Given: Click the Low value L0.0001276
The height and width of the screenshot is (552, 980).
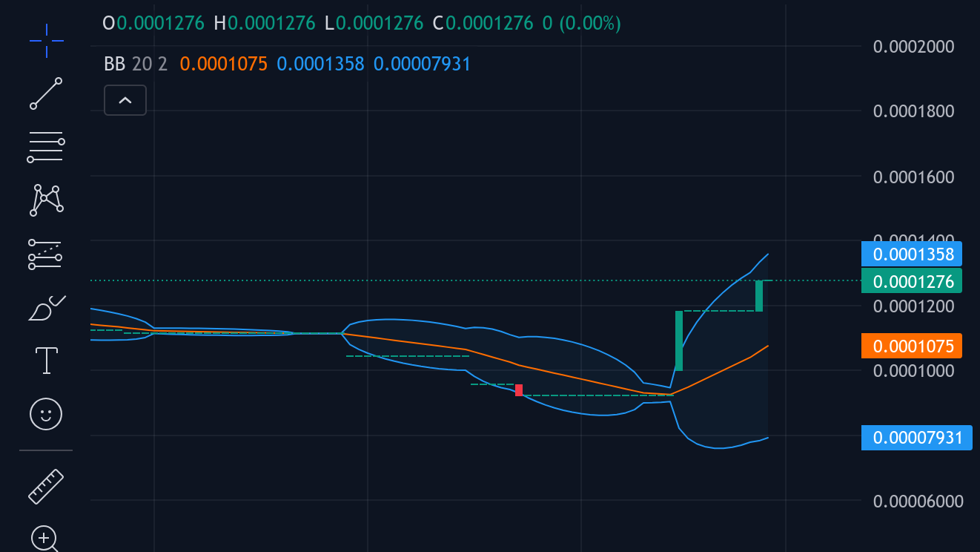Looking at the screenshot, I should 374,23.
